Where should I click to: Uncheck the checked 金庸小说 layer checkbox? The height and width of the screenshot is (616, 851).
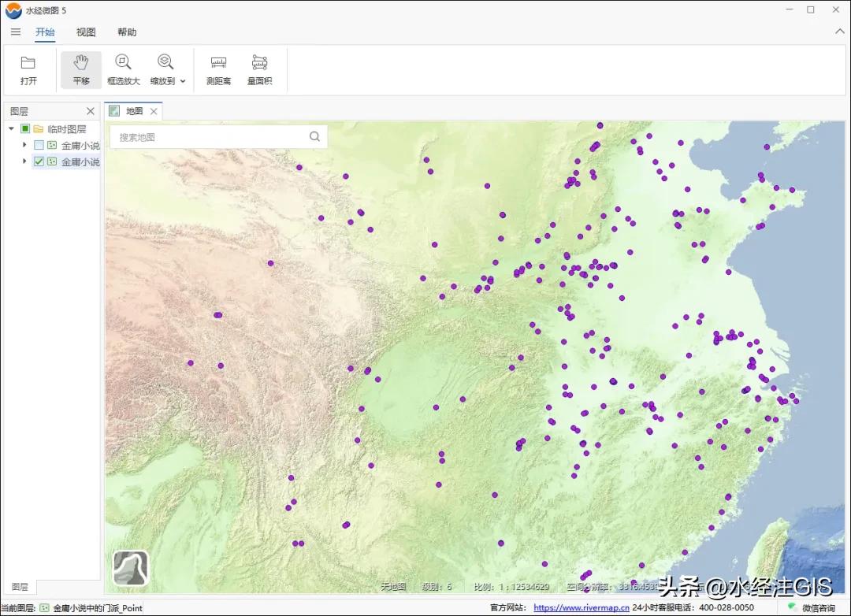tap(39, 161)
